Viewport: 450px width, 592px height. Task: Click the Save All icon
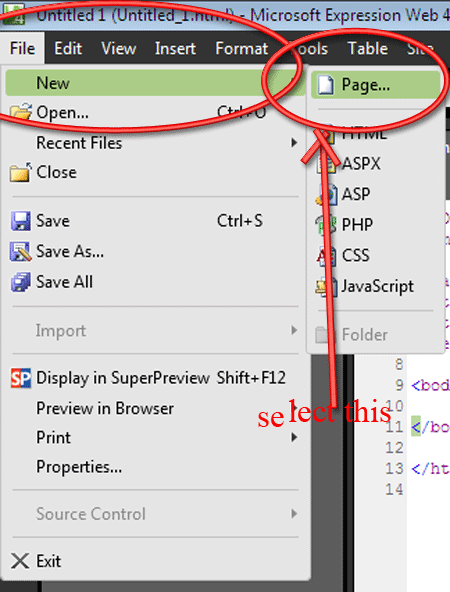pos(20,282)
